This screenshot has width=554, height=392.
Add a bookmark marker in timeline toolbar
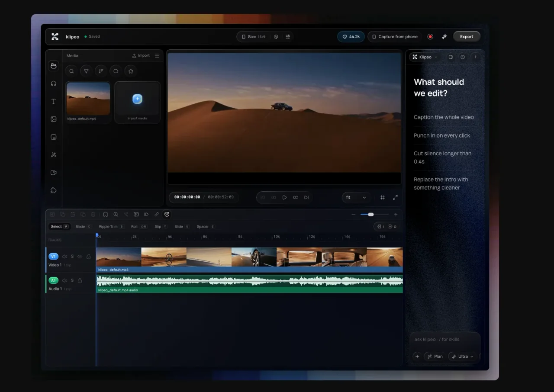pyautogui.click(x=105, y=214)
